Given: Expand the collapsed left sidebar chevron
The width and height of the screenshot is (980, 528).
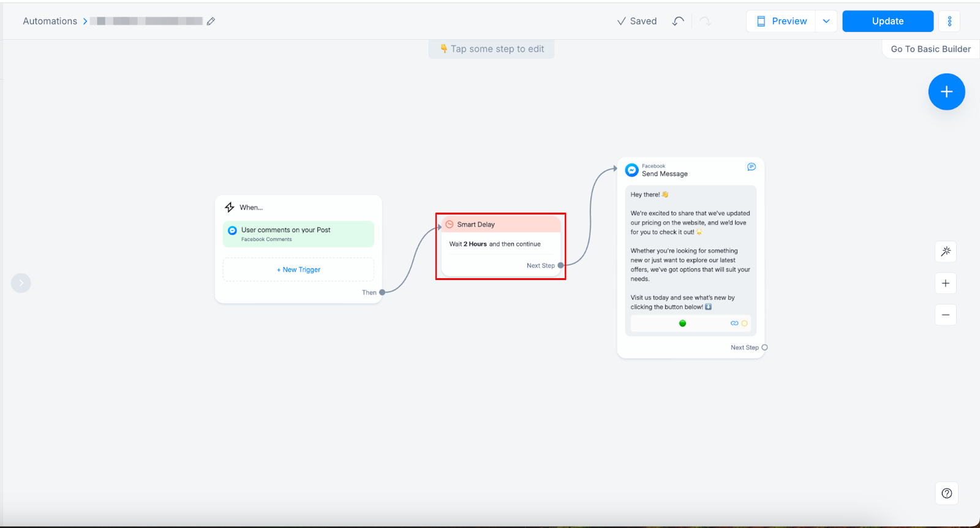Looking at the screenshot, I should (x=21, y=283).
